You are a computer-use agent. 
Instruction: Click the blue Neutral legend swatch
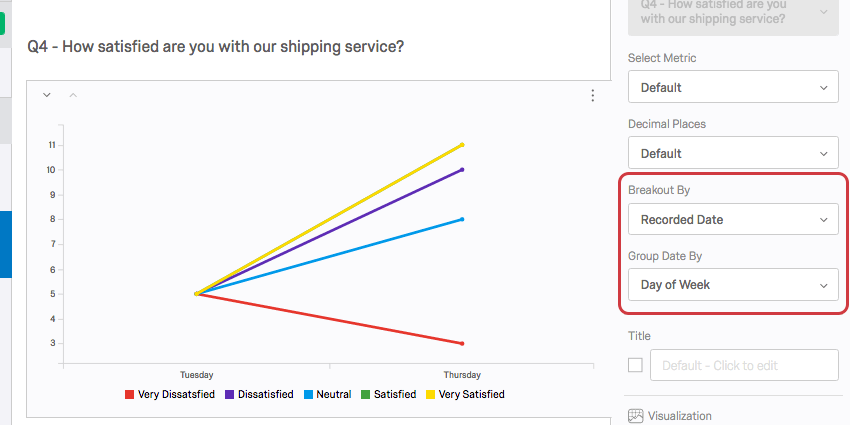(x=308, y=395)
